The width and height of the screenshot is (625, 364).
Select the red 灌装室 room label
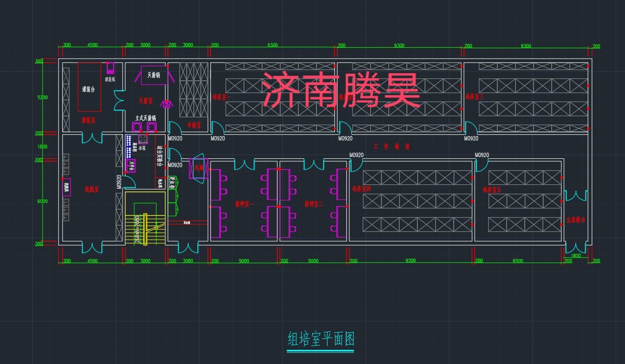click(x=88, y=120)
